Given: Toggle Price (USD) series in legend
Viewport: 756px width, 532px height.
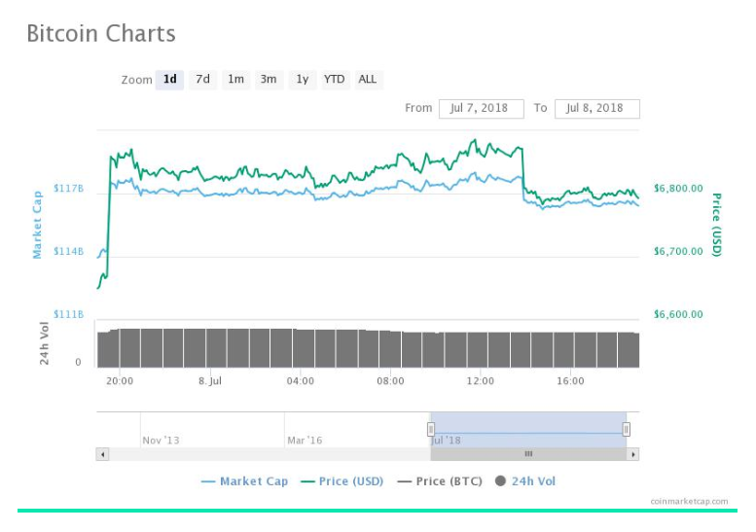Looking at the screenshot, I should (x=342, y=481).
